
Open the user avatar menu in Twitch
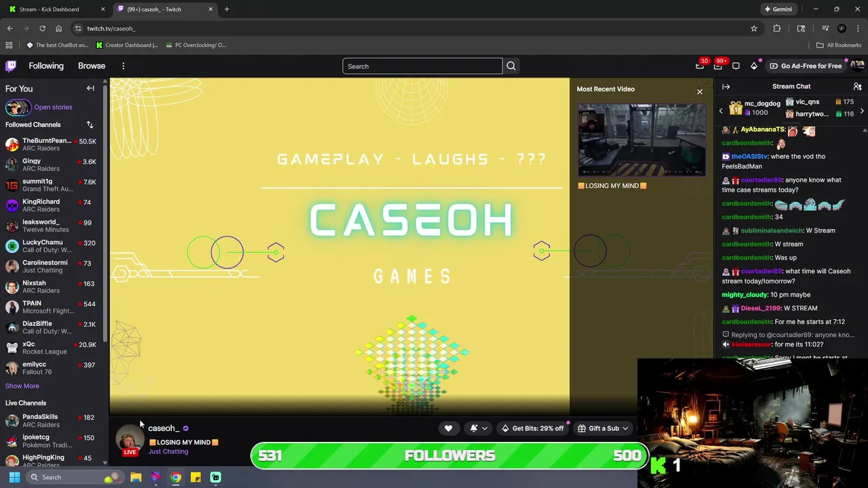tap(857, 66)
